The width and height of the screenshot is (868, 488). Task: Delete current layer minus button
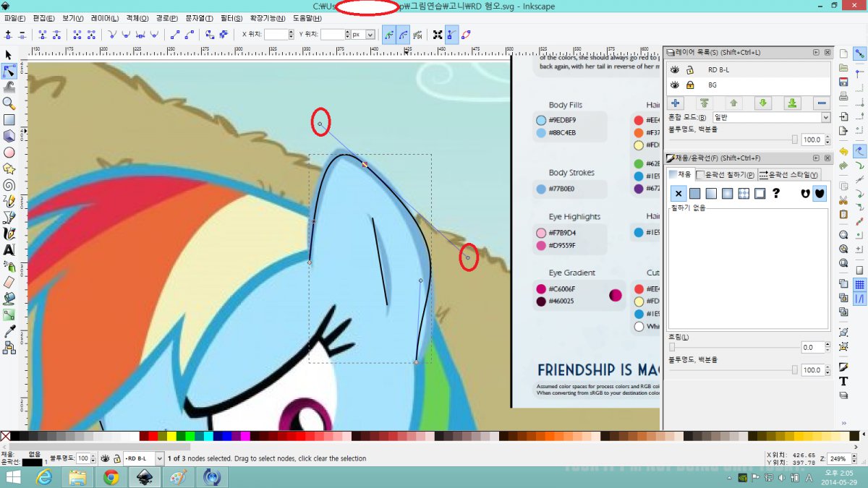(x=822, y=103)
